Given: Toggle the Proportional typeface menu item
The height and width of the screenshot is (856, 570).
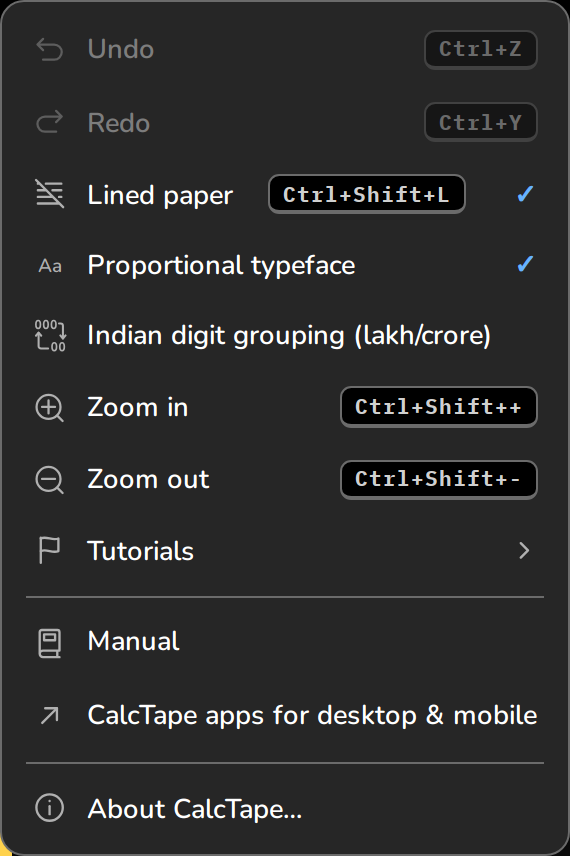Looking at the screenshot, I should 285,265.
